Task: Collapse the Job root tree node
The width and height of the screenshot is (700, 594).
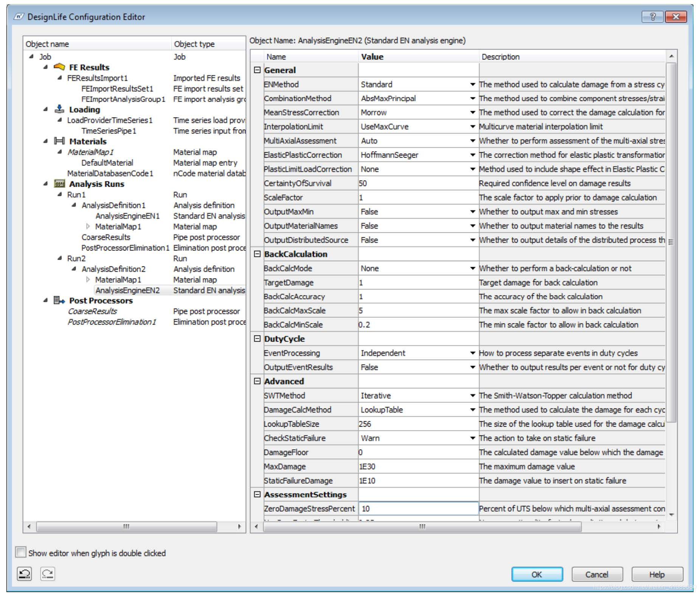Action: click(x=31, y=57)
